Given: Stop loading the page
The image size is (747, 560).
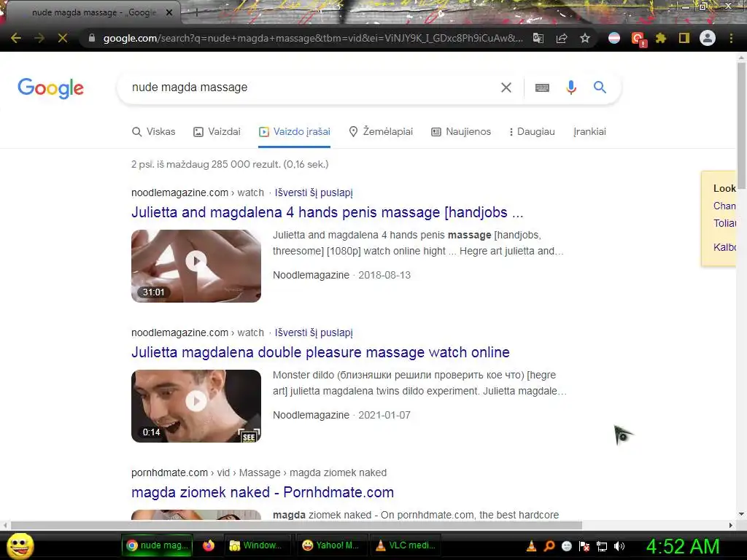Looking at the screenshot, I should [63, 38].
